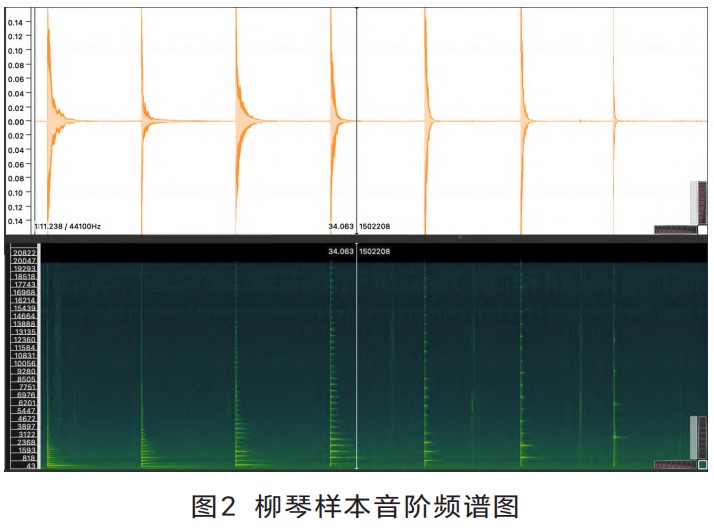Click the 20822 label on the frequency scale

pyautogui.click(x=24, y=252)
